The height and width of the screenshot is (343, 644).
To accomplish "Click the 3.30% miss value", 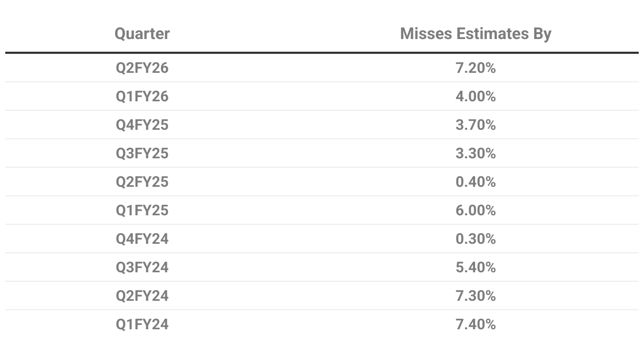I will [x=476, y=154].
